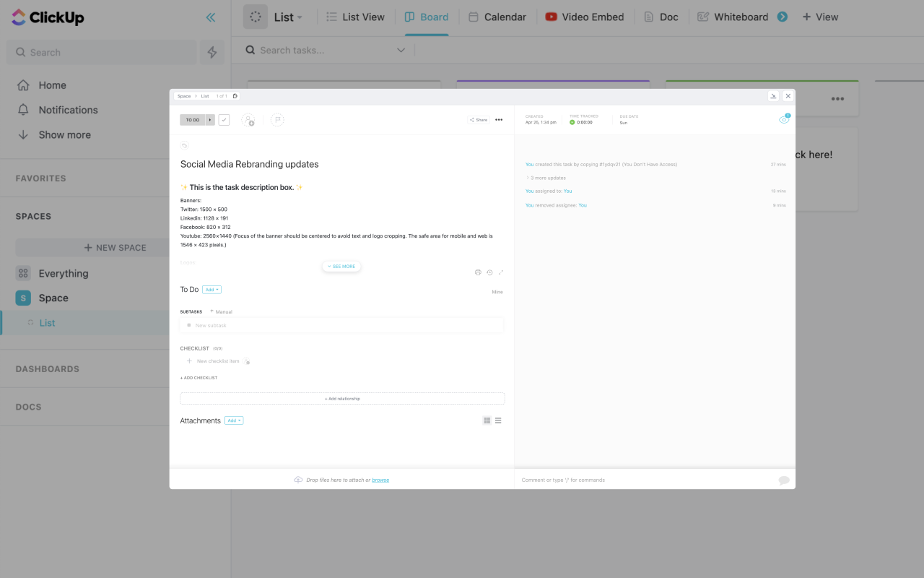Viewport: 924px width, 578px height.
Task: Open the TO DO status dropdown arrow
Action: pos(210,119)
